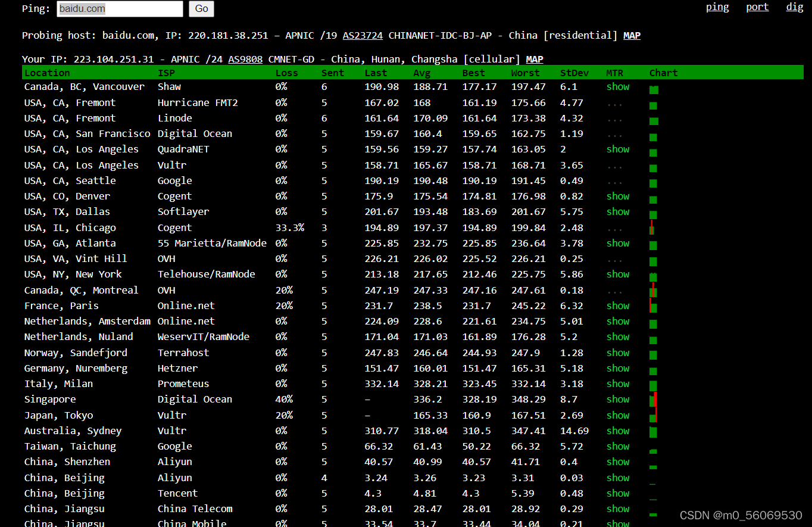Switch to the port tool tab

click(x=757, y=7)
